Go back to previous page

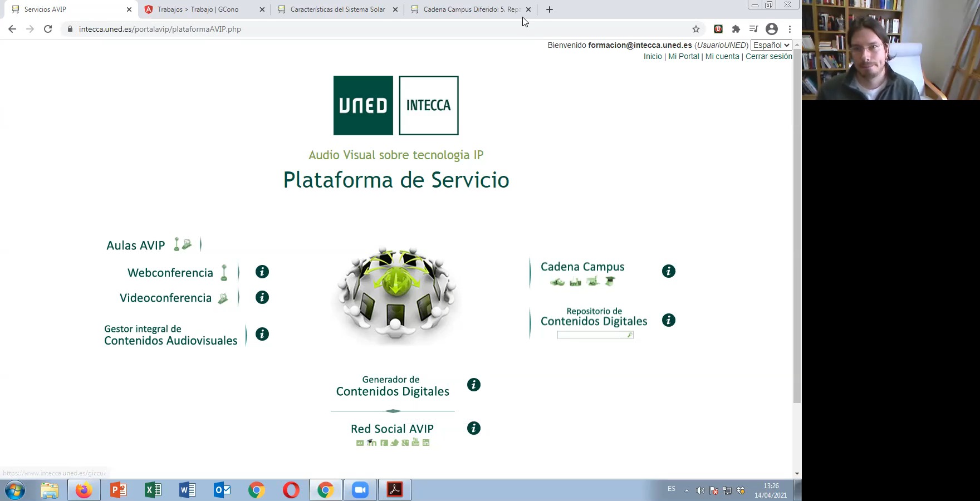(12, 29)
